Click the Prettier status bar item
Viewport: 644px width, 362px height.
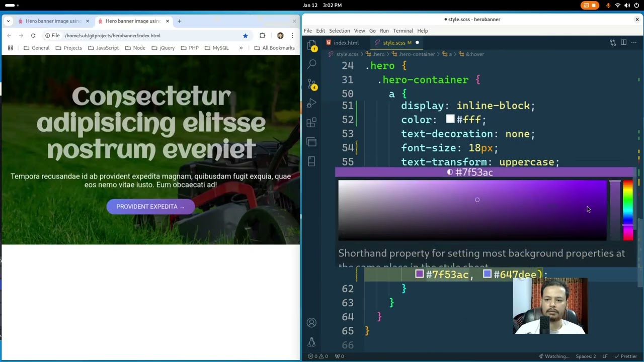click(x=625, y=356)
